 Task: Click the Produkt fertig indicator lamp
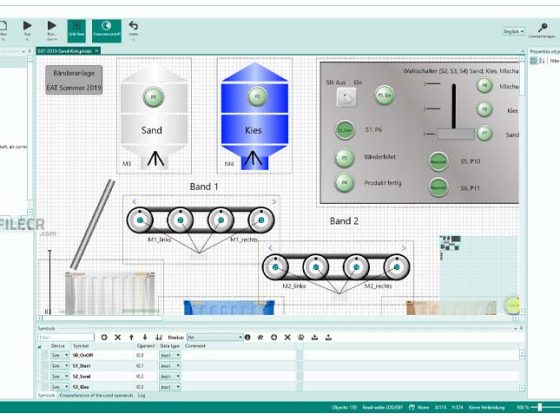tap(345, 182)
